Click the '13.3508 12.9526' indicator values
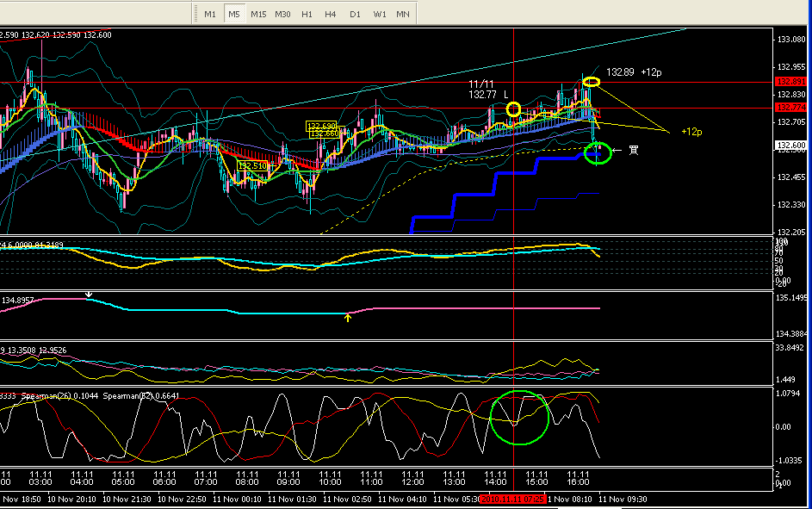812x509 pixels. pos(37,351)
